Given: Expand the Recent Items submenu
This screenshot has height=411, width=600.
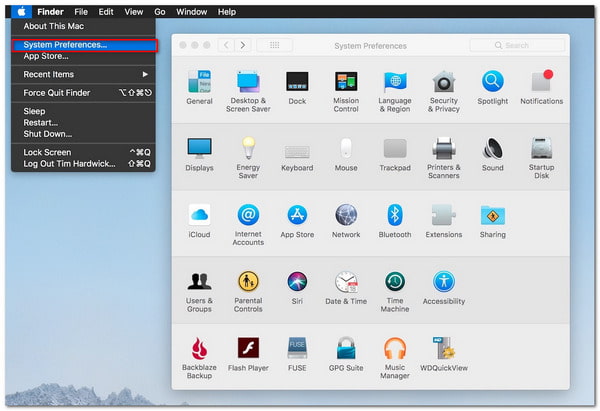Looking at the screenshot, I should pos(83,74).
